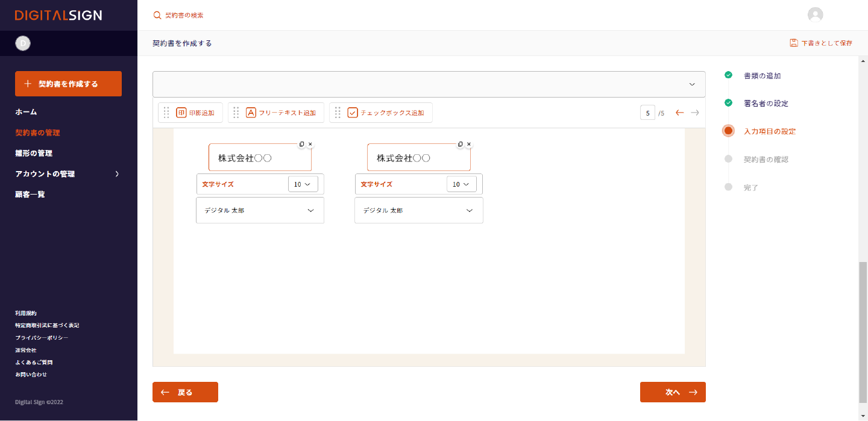Click 契約書の確認 step label
This screenshot has height=421, width=868.
pyautogui.click(x=766, y=160)
